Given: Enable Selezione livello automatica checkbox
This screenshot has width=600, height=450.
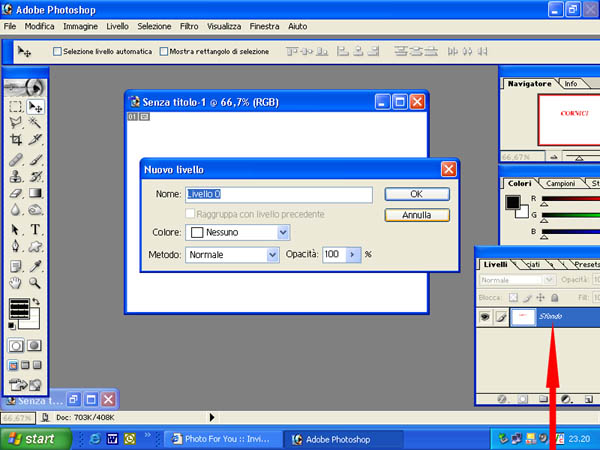Looking at the screenshot, I should tap(57, 51).
